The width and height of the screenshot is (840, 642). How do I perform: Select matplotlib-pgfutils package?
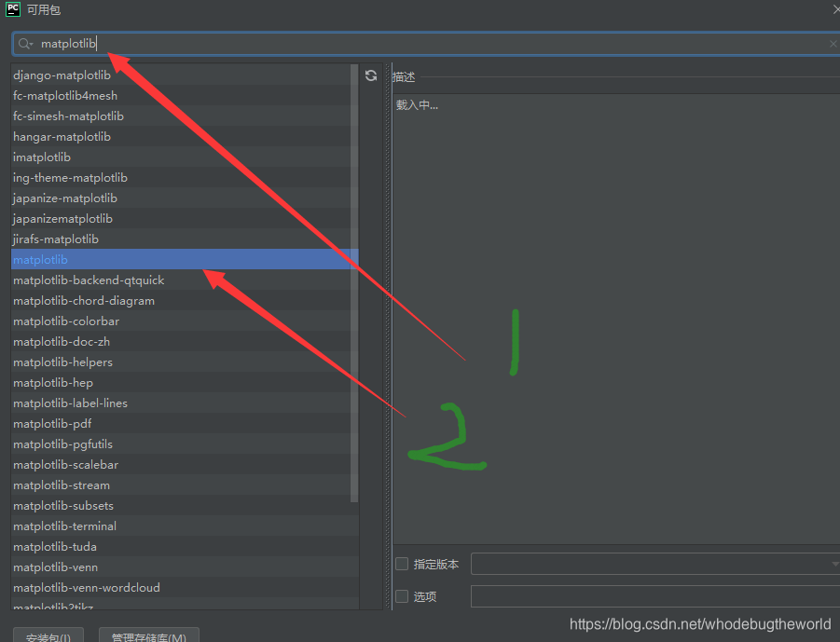click(x=185, y=444)
